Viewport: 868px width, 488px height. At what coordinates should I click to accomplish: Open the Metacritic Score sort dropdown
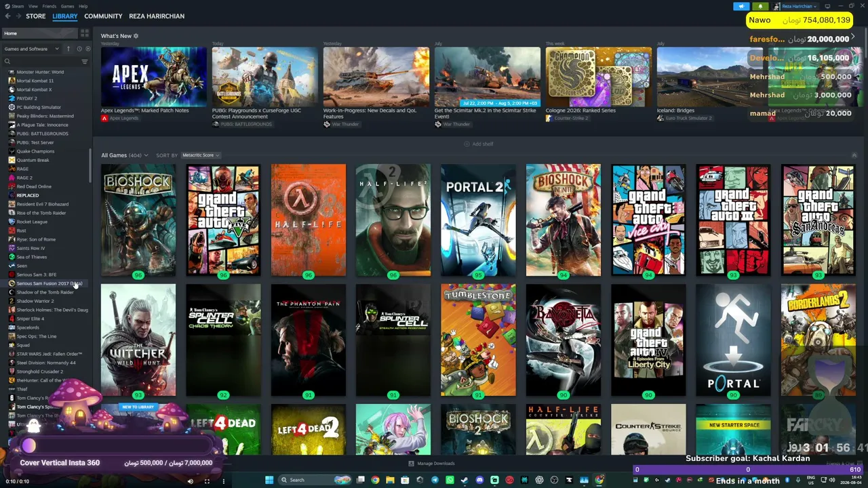[200, 155]
